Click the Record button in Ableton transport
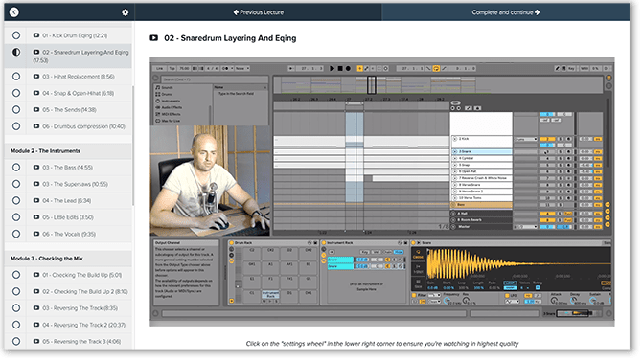This screenshot has height=362, width=644. coord(348,69)
